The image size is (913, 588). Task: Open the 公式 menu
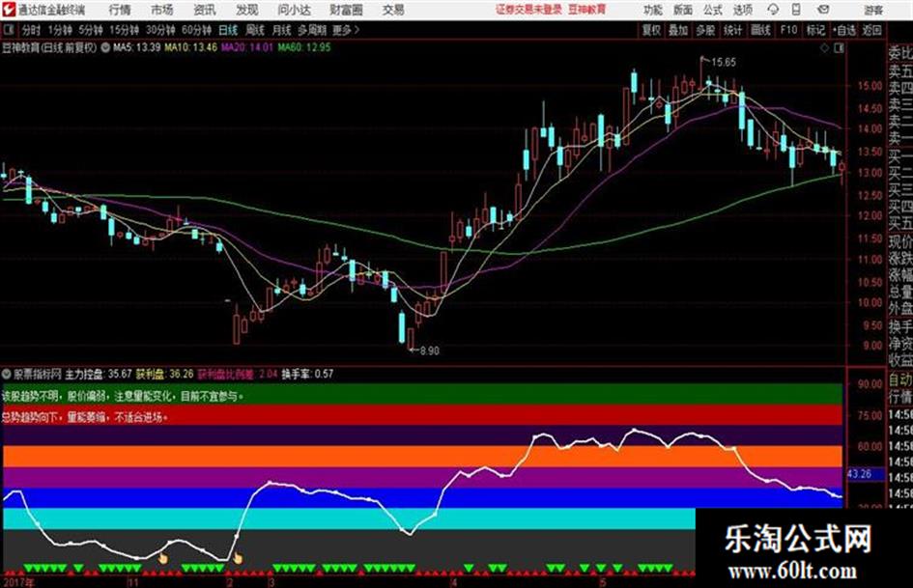713,10
